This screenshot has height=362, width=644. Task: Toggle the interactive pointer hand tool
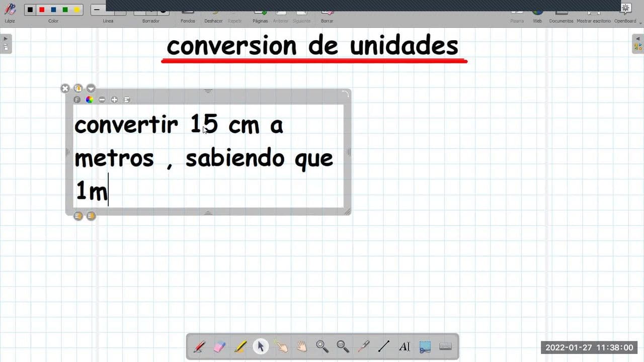click(x=281, y=346)
